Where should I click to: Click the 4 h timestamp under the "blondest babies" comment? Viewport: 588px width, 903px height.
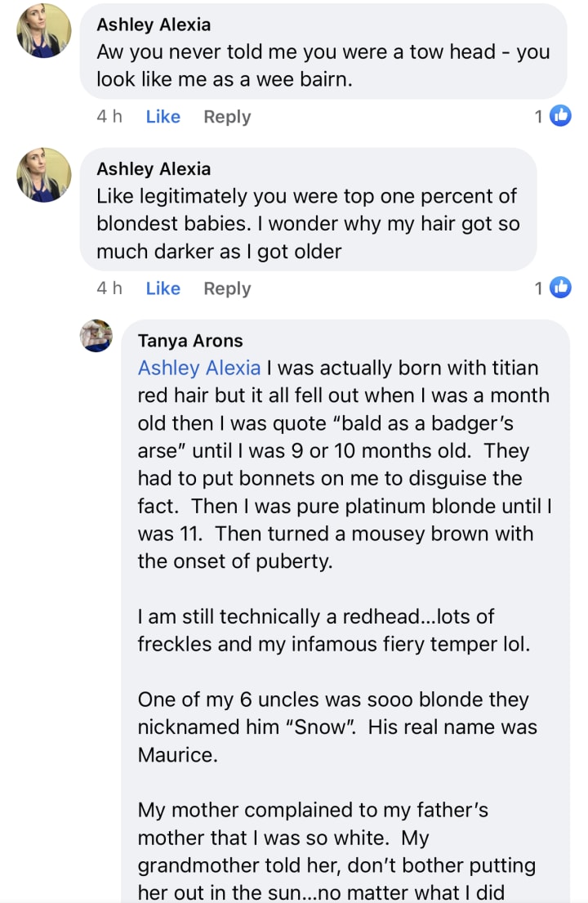coord(109,288)
